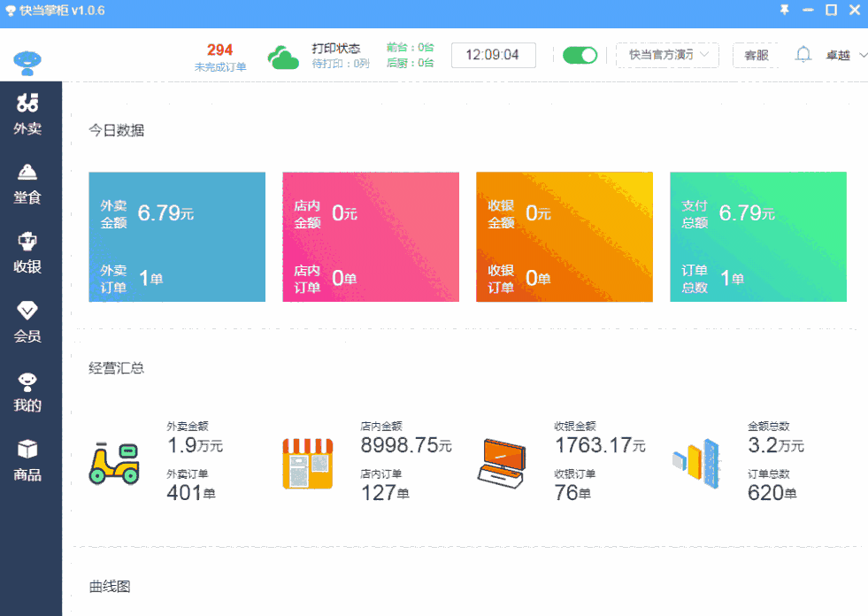This screenshot has height=616, width=868.
Task: Toggle the green switch in the top bar
Action: point(580,54)
